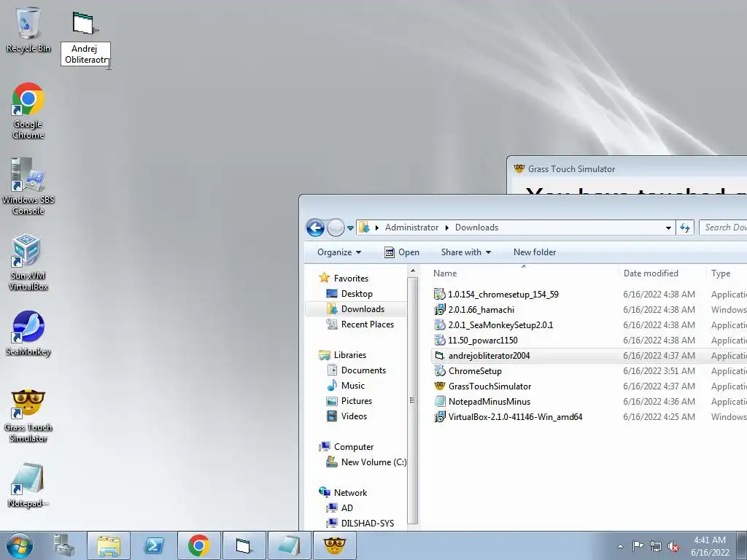Screen dimensions: 747x560
Task: Open Desktop under Favorites
Action: pos(356,294)
